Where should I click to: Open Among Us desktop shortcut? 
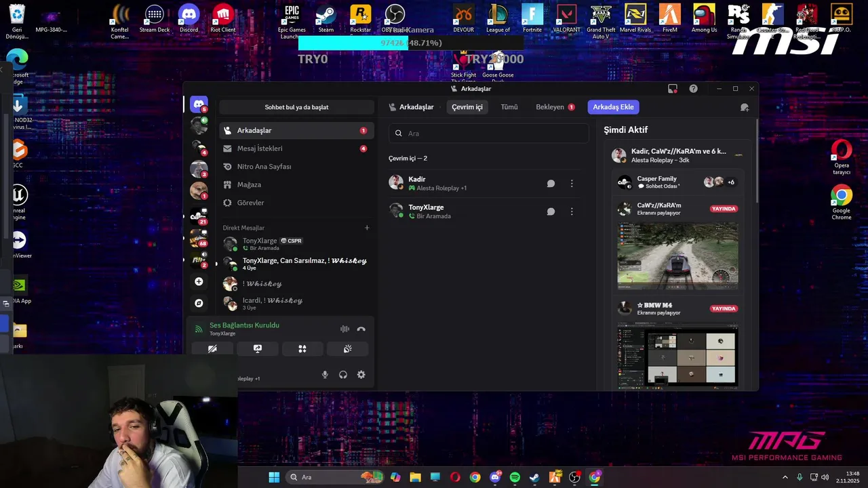pos(704,18)
